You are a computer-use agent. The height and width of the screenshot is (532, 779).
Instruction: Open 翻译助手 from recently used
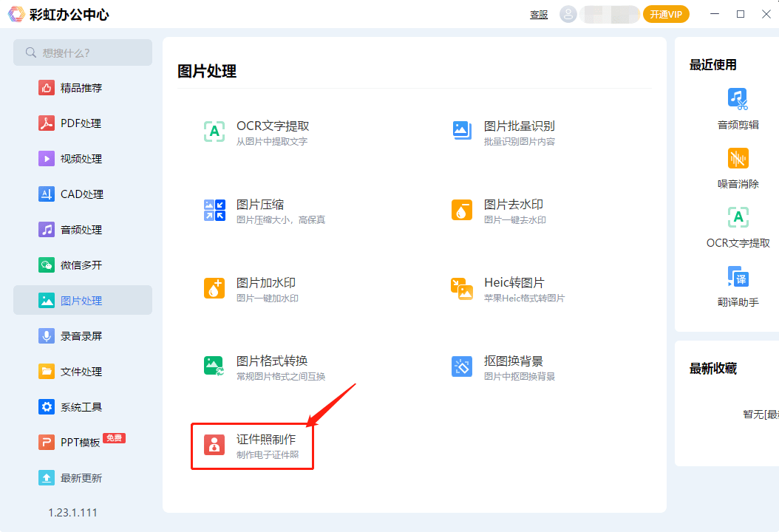coord(738,277)
